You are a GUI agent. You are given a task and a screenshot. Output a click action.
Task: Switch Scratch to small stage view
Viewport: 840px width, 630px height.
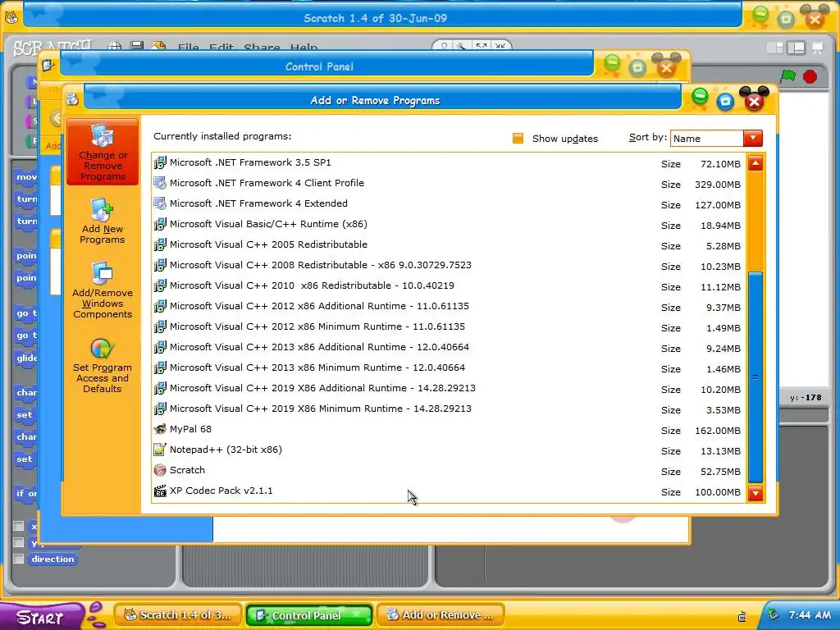[774, 48]
